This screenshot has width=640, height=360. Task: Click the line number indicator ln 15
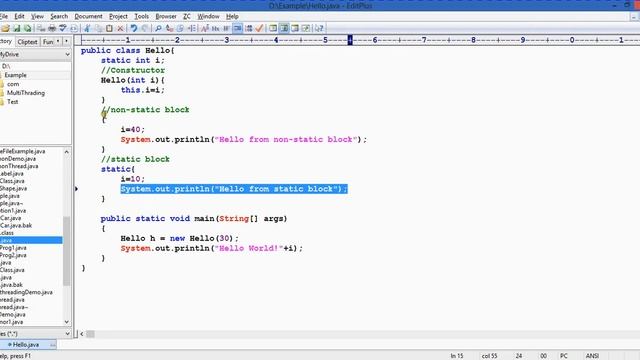pyautogui.click(x=457, y=356)
